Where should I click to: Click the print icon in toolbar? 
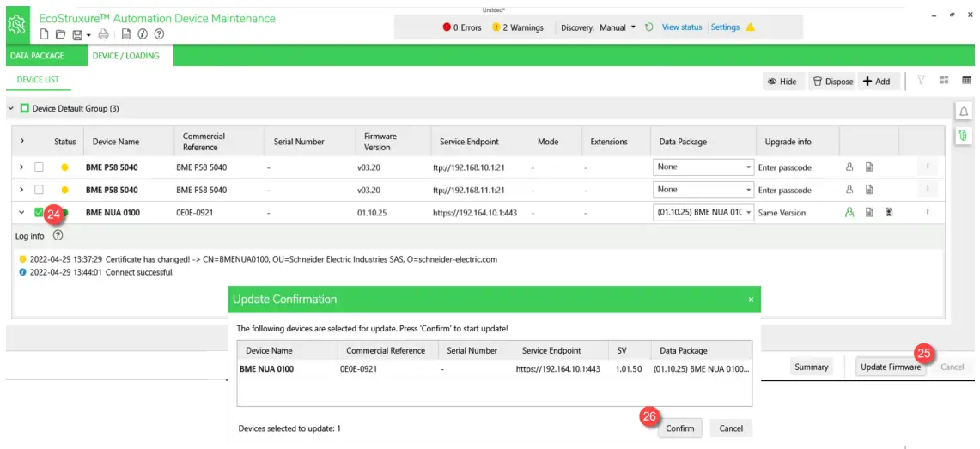point(104,34)
